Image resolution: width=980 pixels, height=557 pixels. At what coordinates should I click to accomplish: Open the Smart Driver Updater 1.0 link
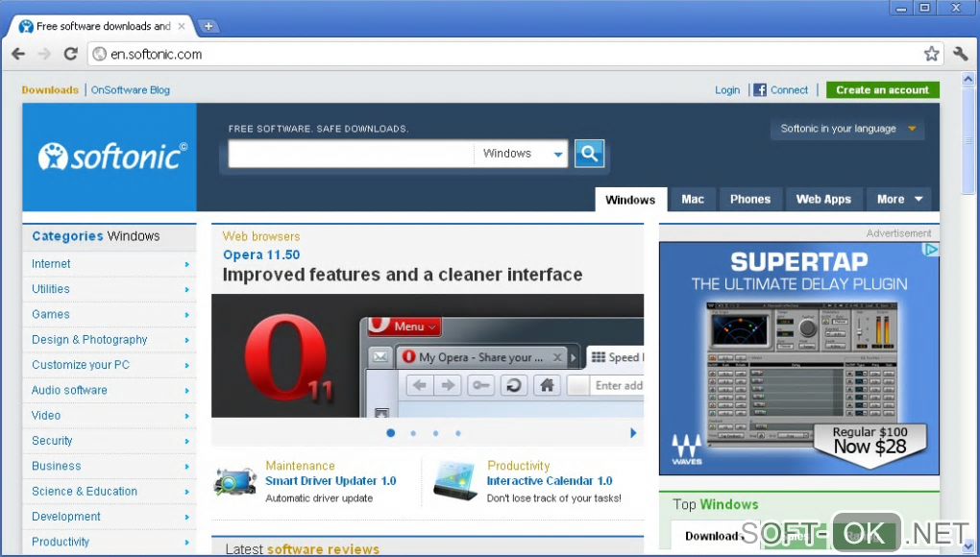tap(331, 481)
